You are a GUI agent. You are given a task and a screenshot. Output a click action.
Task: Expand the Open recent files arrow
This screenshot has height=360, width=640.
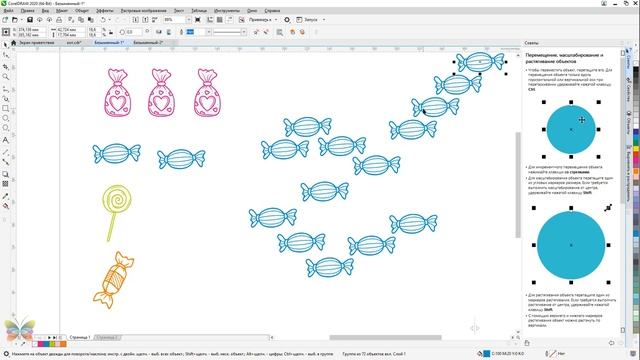21,20
